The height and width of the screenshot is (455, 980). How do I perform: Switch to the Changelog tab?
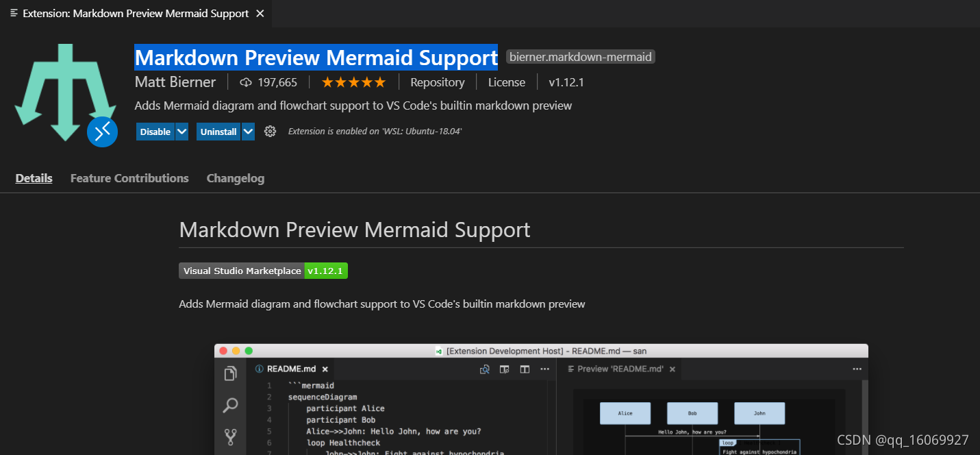(x=236, y=178)
